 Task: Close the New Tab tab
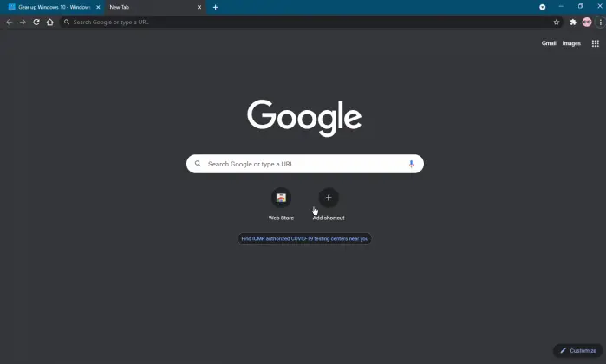tap(199, 7)
